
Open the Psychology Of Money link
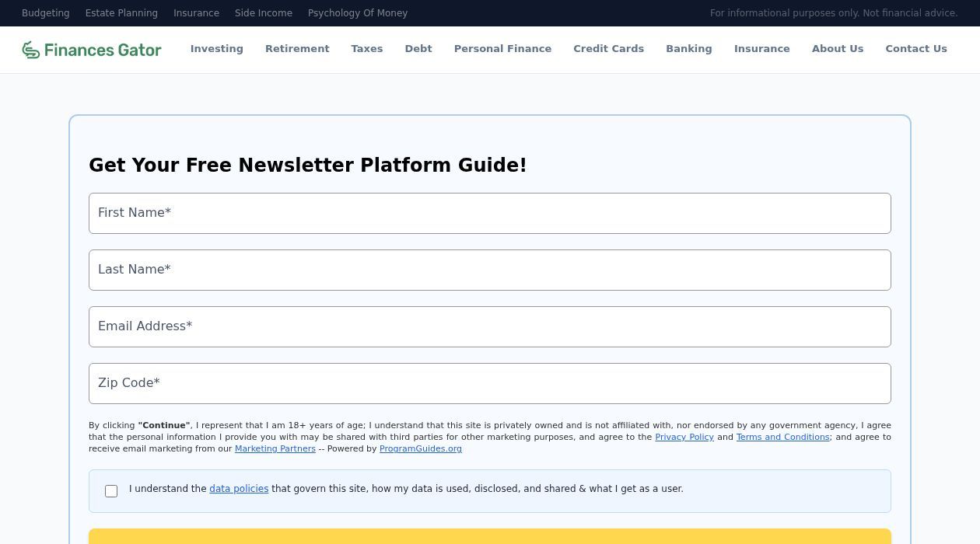[358, 13]
